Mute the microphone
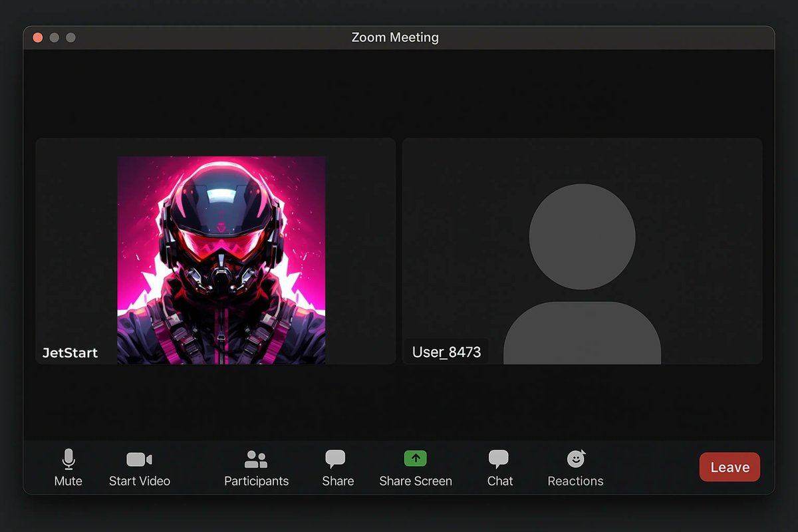The height and width of the screenshot is (532, 798). click(68, 468)
